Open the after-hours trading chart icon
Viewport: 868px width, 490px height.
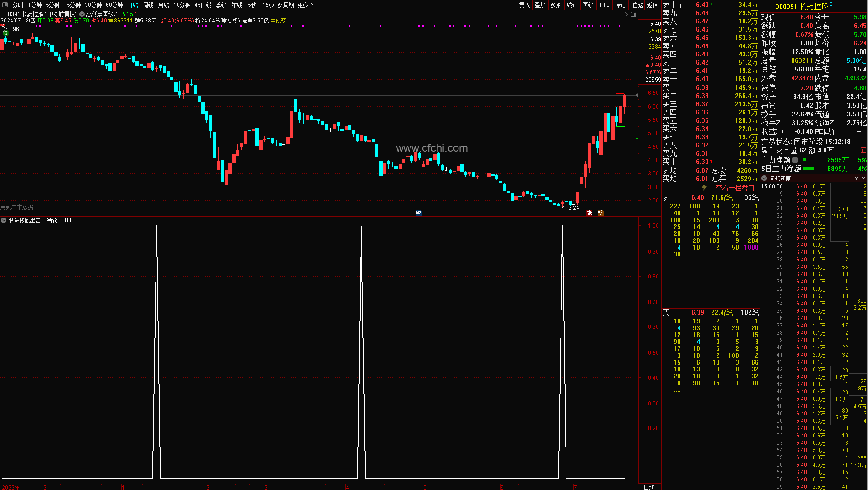point(863,150)
